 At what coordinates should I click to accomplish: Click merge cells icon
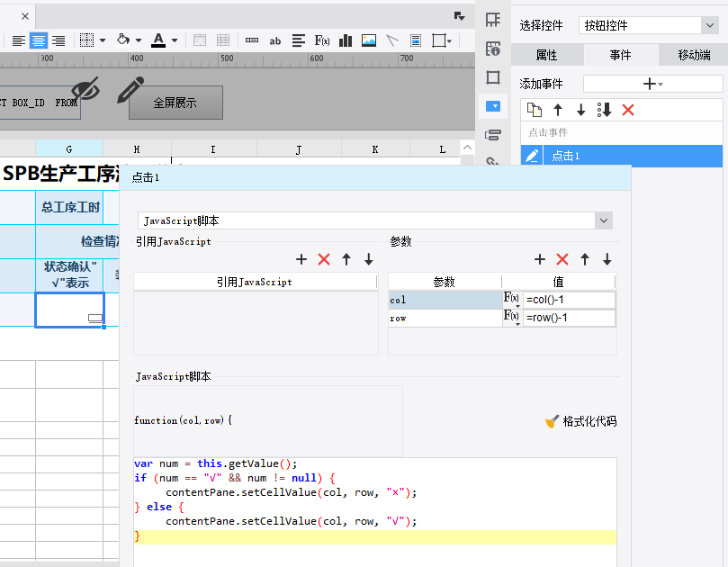(200, 40)
